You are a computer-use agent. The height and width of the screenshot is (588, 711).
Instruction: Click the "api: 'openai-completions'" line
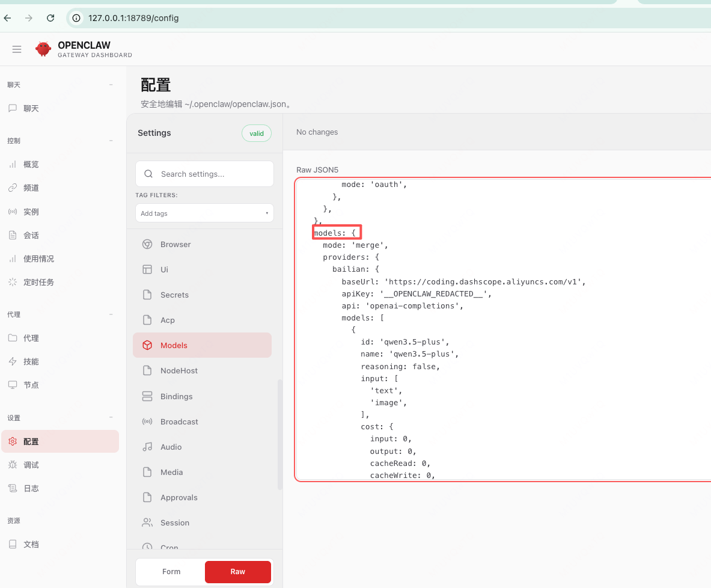point(402,306)
